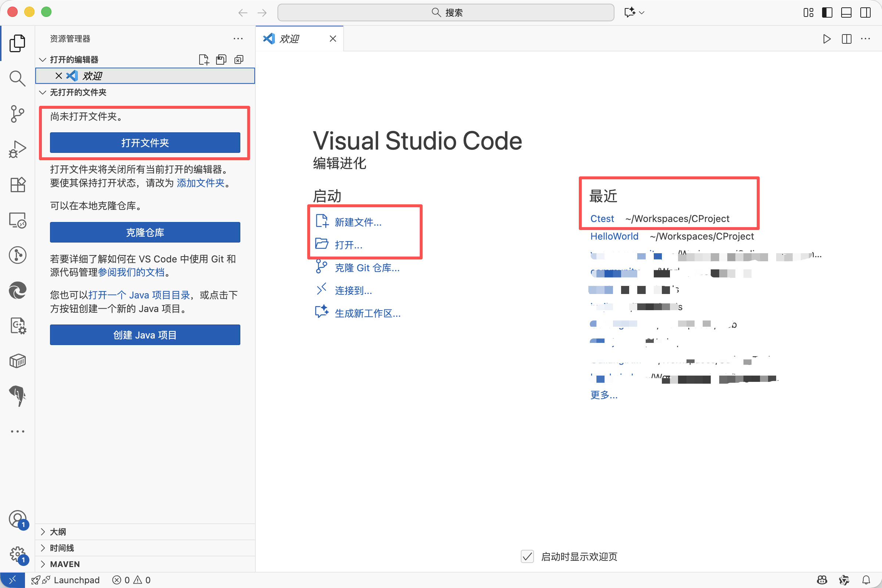
Task: Click new untitled file icon in open editors
Action: pos(204,60)
